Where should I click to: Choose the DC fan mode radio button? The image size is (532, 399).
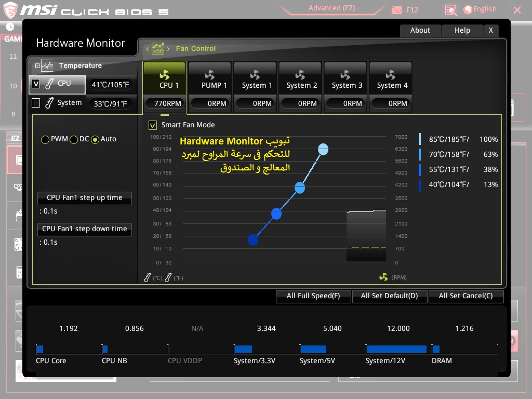[x=74, y=139]
